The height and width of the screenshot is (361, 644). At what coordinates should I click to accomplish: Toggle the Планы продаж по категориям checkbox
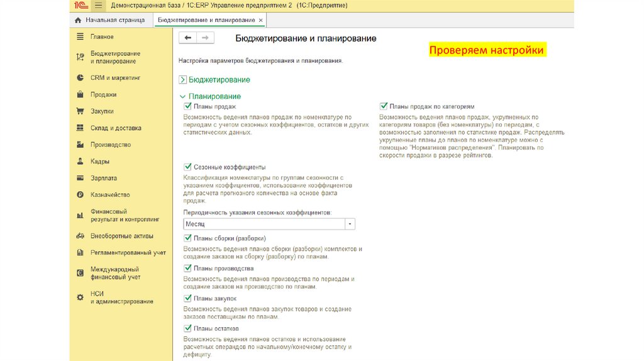383,107
